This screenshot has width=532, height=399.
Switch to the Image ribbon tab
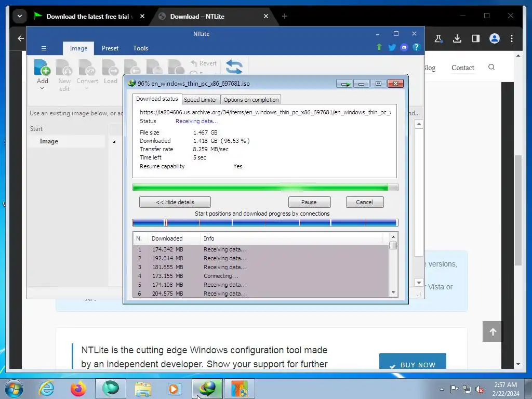[x=78, y=48]
